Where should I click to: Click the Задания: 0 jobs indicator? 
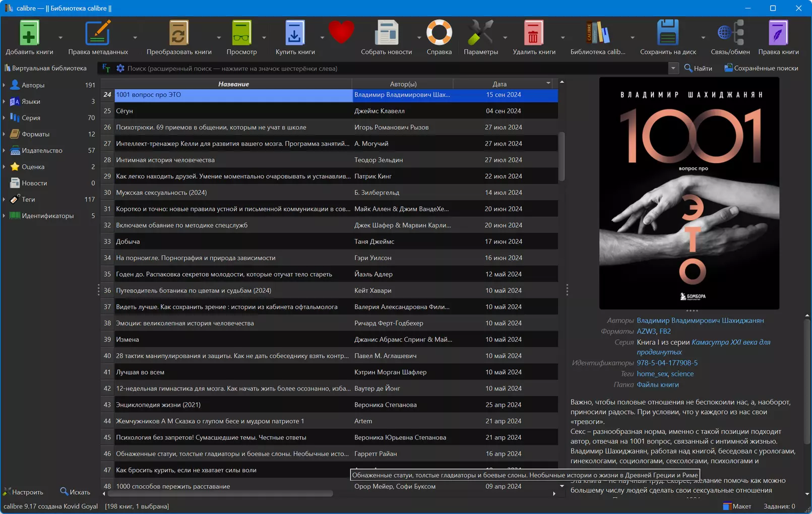779,506
